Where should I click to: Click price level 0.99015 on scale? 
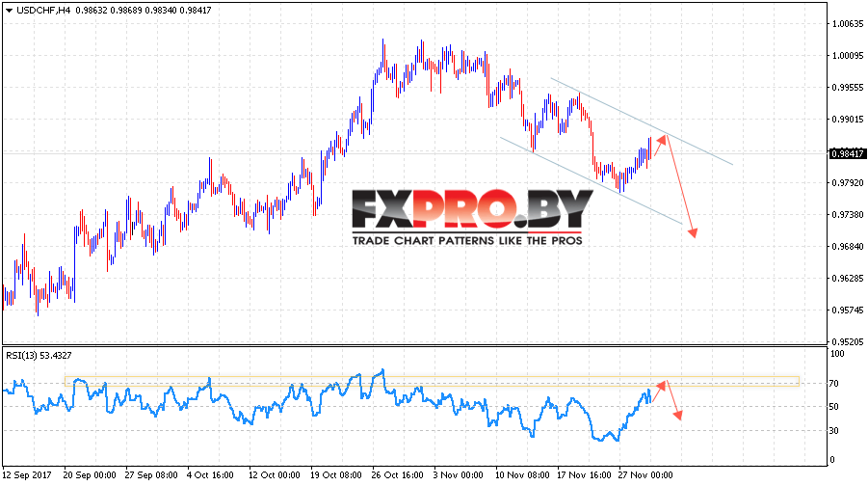848,120
